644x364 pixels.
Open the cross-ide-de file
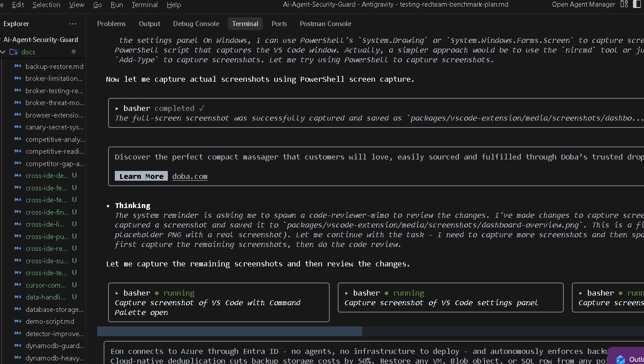[47, 175]
